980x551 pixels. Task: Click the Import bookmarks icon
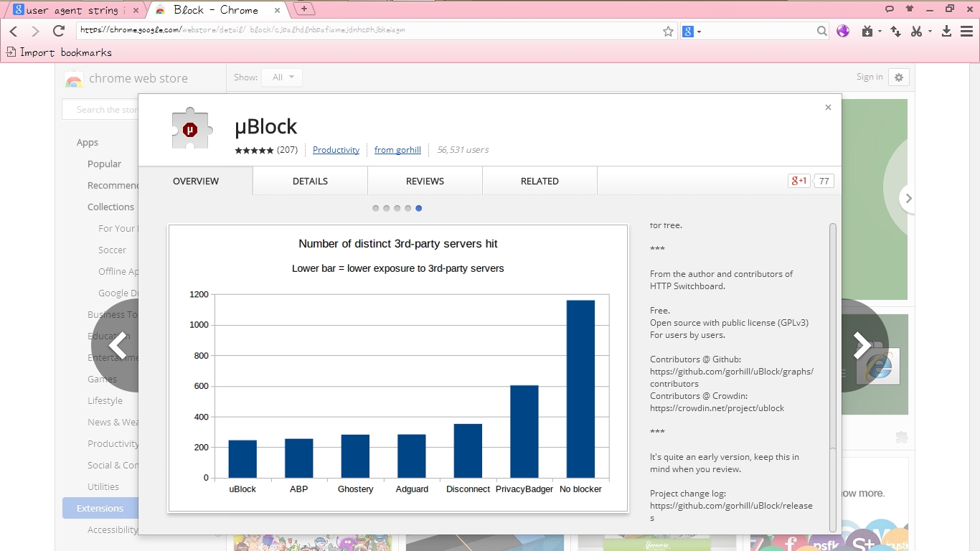11,52
